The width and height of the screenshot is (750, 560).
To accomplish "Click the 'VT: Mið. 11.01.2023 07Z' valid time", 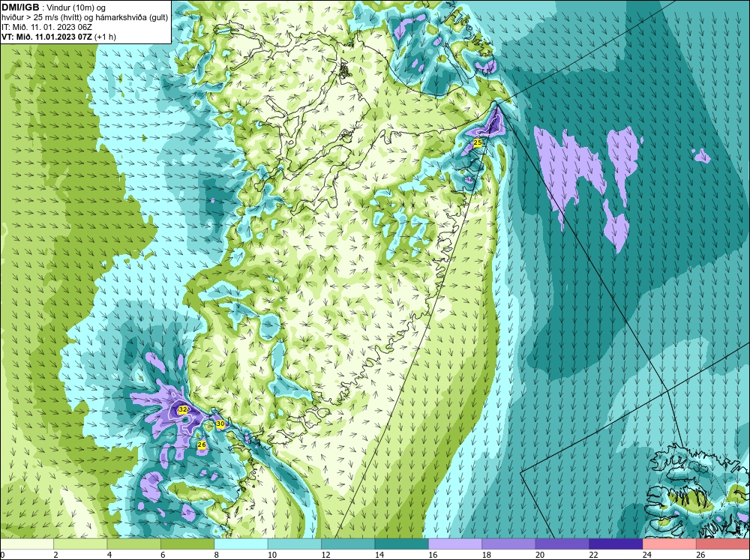I will 46,37.
